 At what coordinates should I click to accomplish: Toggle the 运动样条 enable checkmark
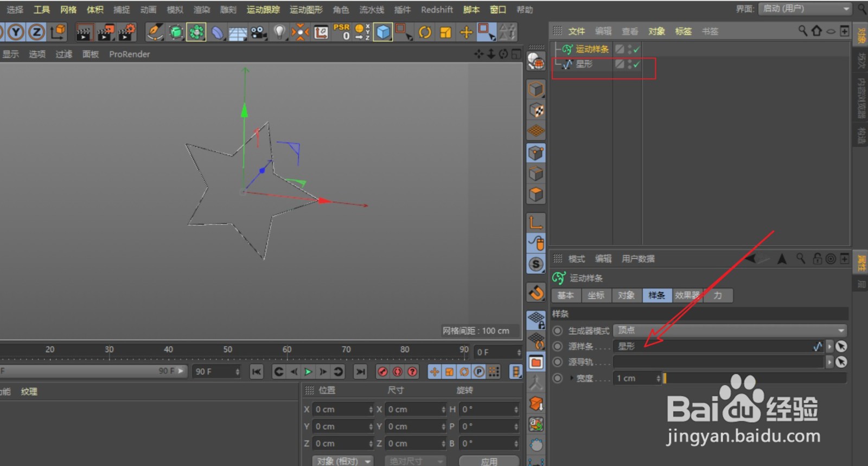pos(636,49)
